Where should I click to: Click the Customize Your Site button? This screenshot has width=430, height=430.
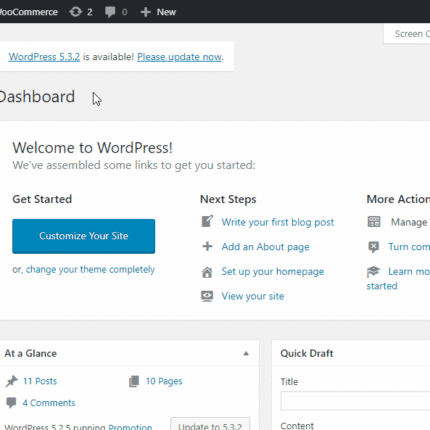click(84, 236)
